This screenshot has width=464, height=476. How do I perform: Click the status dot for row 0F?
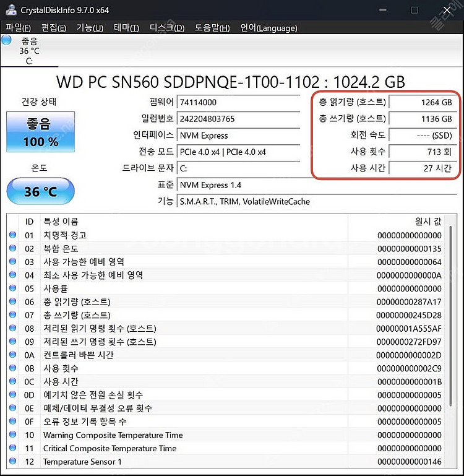pyautogui.click(x=13, y=421)
